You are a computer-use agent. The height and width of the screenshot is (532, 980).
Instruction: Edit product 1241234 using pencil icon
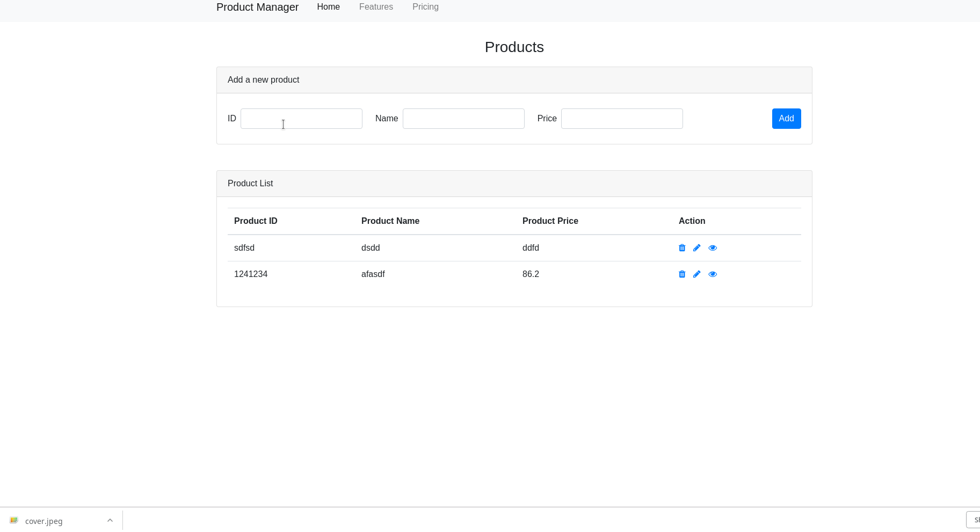[x=696, y=274]
